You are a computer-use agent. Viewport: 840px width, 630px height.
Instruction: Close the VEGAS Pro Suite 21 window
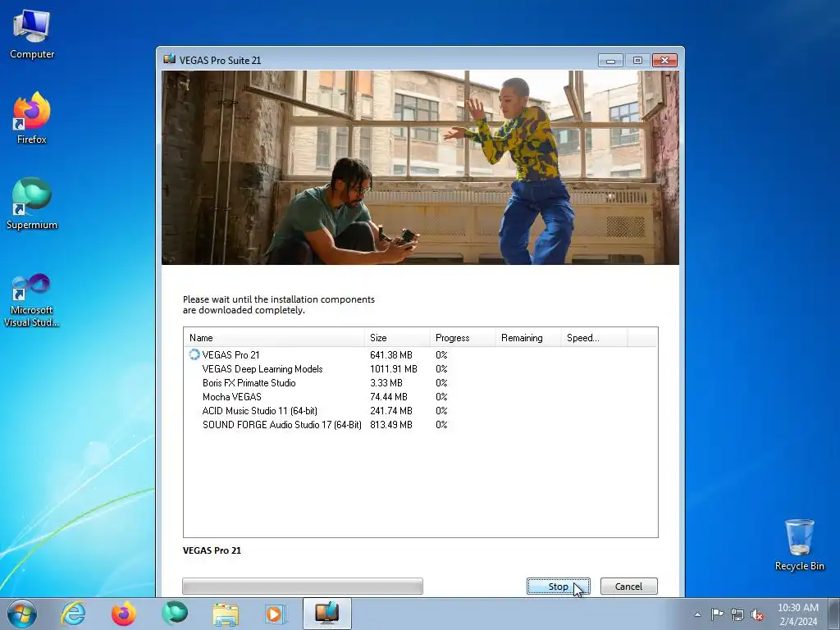(664, 61)
